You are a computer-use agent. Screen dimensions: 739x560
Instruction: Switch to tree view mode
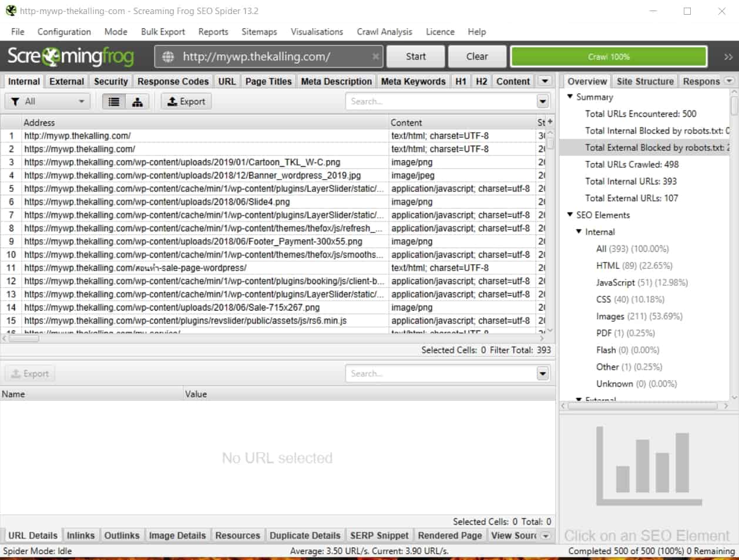[137, 102]
